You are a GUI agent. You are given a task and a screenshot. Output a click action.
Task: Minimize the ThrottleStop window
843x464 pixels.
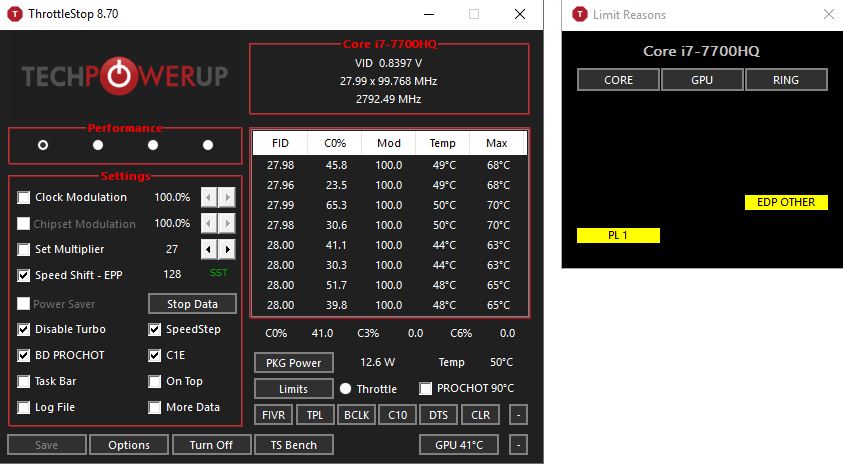(x=428, y=15)
